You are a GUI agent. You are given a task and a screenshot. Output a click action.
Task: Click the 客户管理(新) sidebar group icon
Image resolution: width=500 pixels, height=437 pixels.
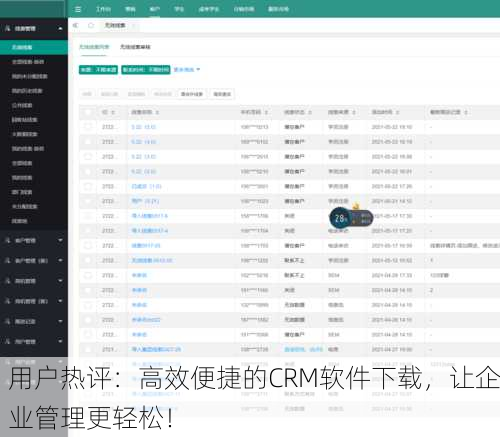(8, 260)
